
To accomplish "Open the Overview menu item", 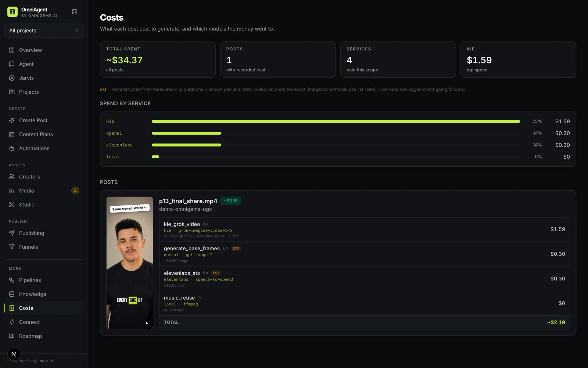I will [x=31, y=50].
